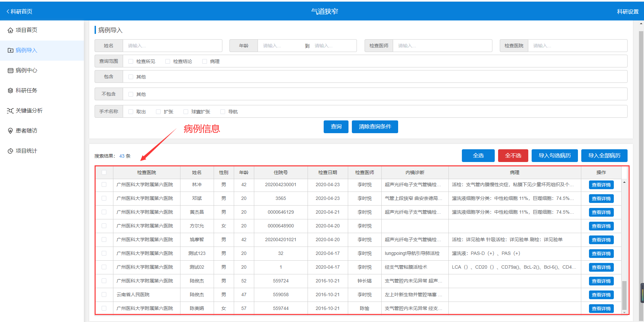
Task: Click the 病例中心 sidebar icon
Action: pos(10,70)
